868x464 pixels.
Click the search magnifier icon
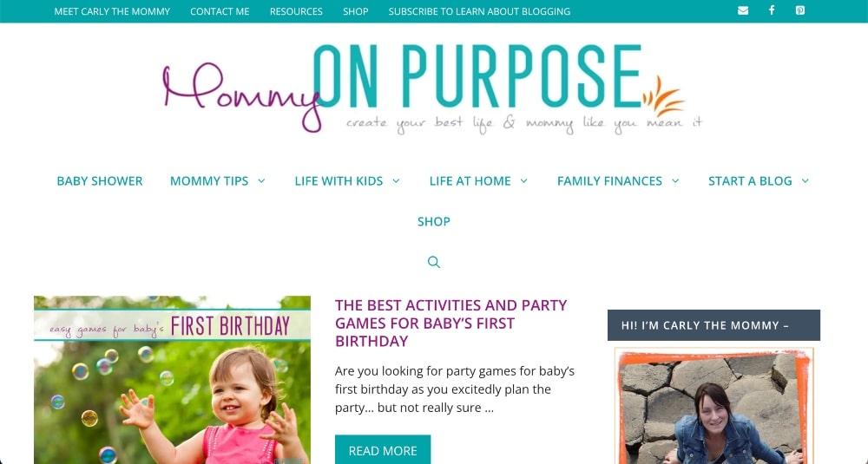click(434, 262)
